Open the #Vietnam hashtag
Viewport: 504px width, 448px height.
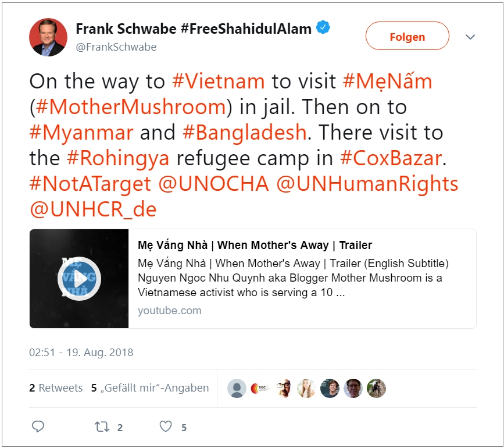pyautogui.click(x=219, y=81)
